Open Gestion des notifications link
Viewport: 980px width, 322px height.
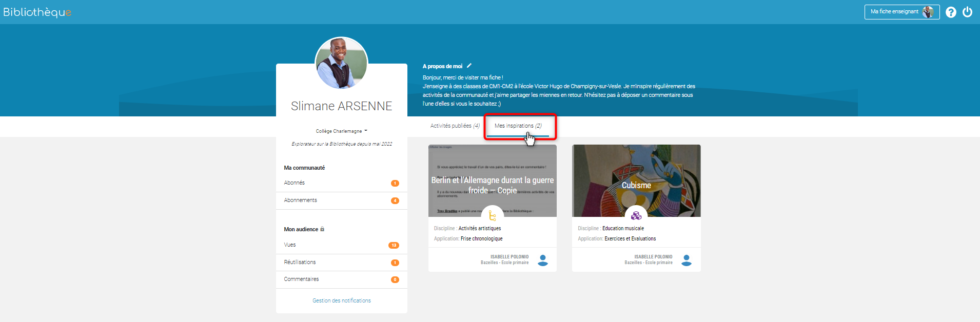point(342,300)
